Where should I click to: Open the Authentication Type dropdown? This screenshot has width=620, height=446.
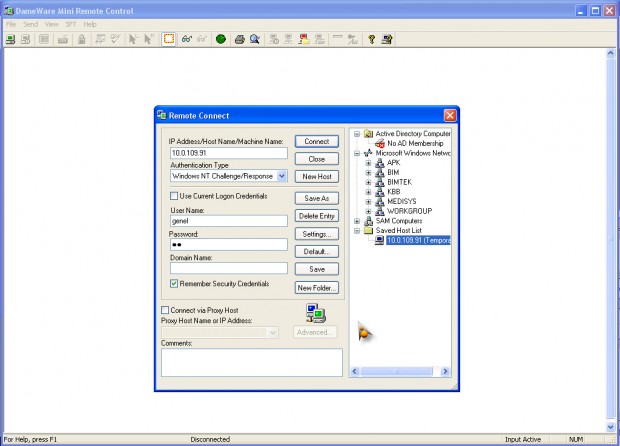tap(282, 176)
